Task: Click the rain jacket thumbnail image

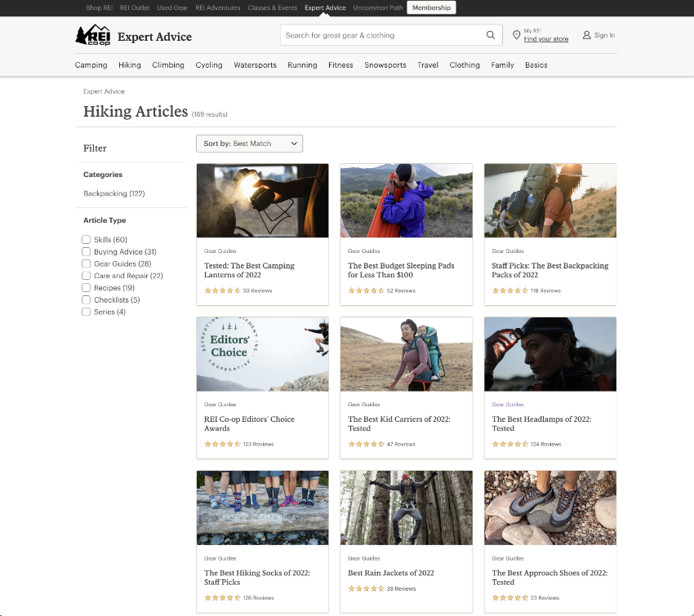Action: [x=407, y=507]
